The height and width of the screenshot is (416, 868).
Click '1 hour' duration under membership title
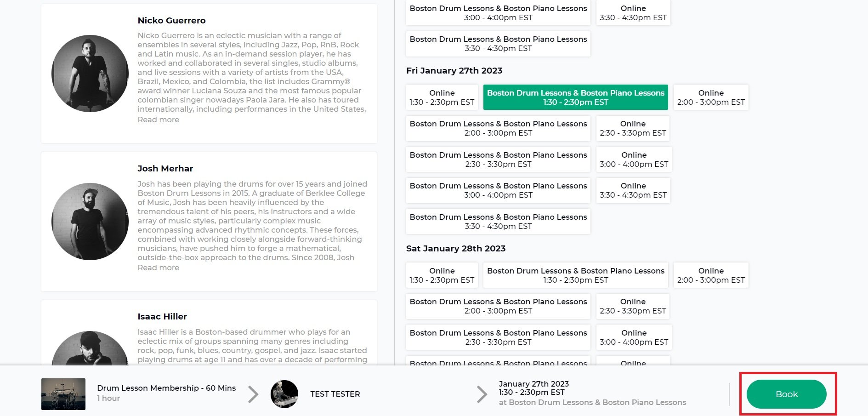(x=108, y=398)
